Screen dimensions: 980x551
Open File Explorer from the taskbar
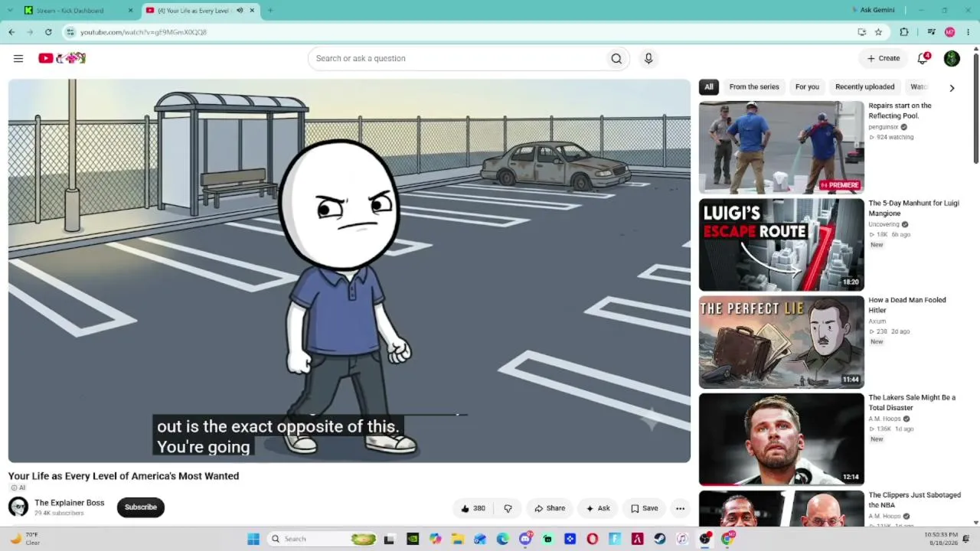click(x=458, y=539)
